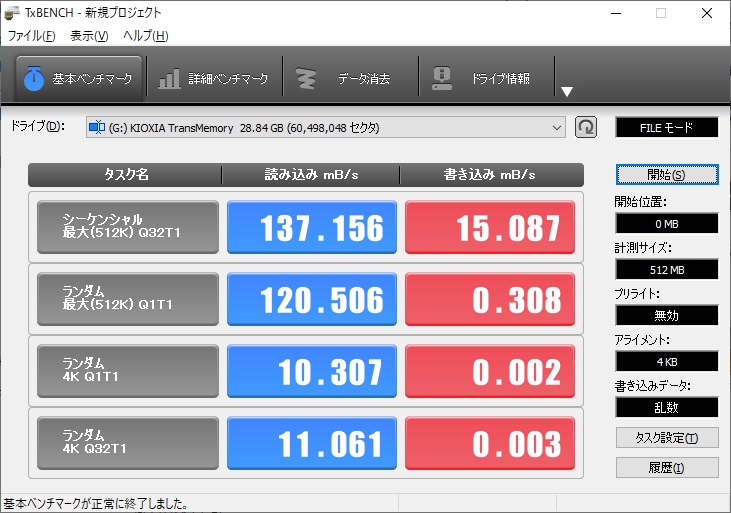Click the drive information icon
Image resolution: width=731 pixels, height=513 pixels.
pyautogui.click(x=441, y=78)
